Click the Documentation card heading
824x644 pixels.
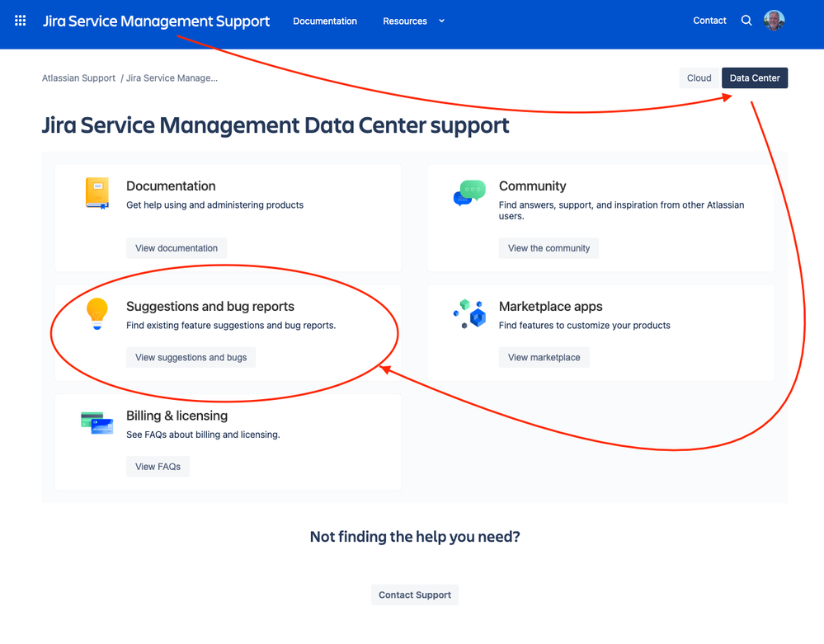(171, 186)
